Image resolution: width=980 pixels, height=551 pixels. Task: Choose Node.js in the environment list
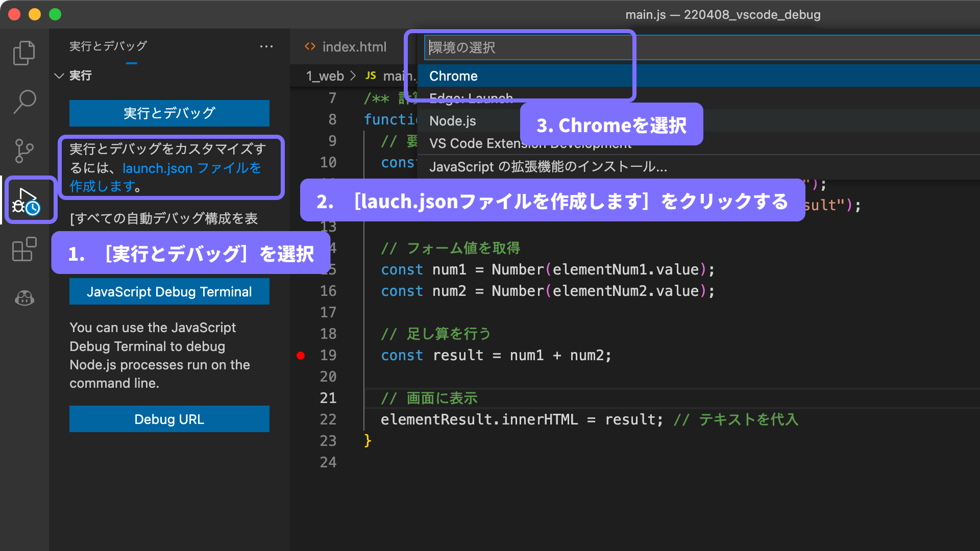[452, 121]
